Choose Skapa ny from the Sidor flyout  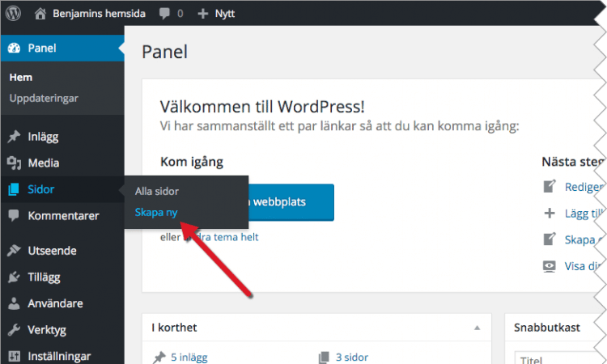(156, 213)
